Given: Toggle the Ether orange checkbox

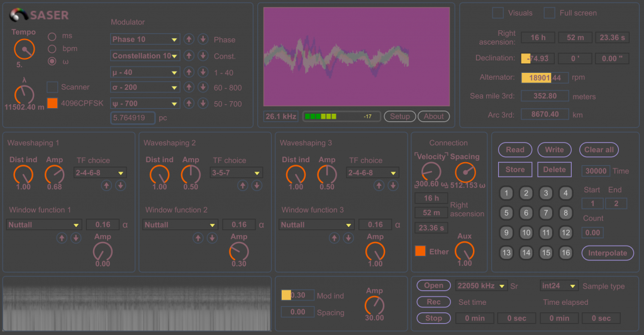Looking at the screenshot, I should click(420, 251).
